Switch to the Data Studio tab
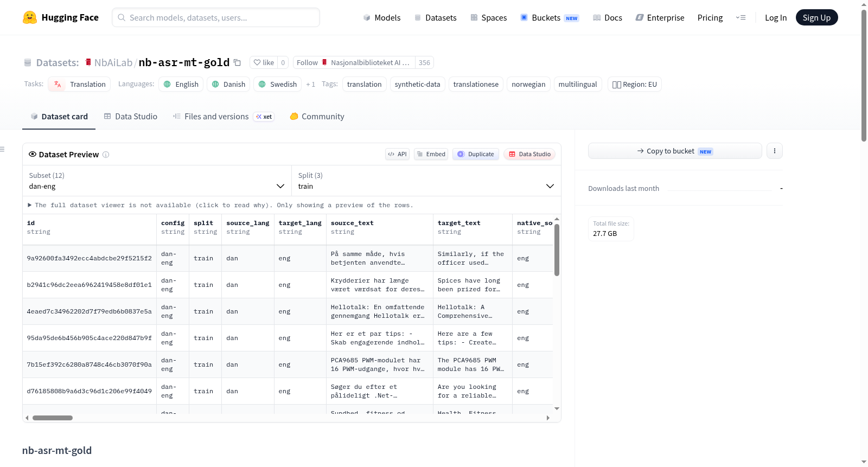Screen dimensions: 868x467 click(x=131, y=117)
